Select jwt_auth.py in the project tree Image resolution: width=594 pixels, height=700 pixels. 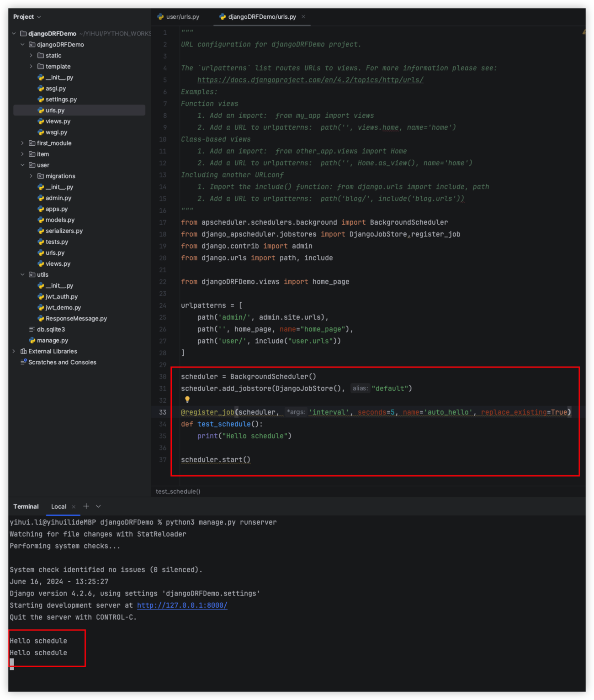coord(61,297)
